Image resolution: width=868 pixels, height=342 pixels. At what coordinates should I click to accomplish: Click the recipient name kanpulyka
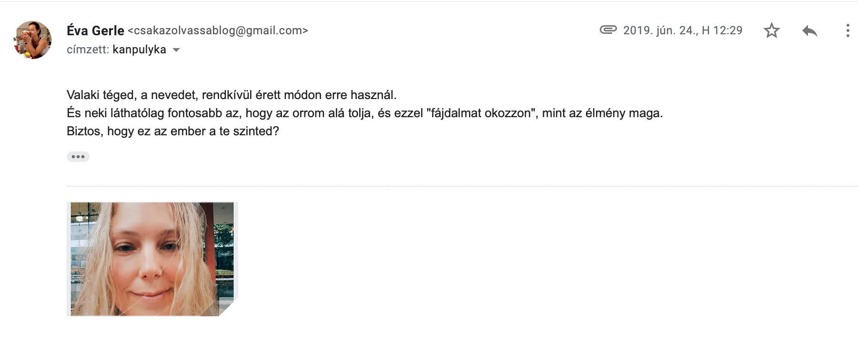[x=139, y=50]
